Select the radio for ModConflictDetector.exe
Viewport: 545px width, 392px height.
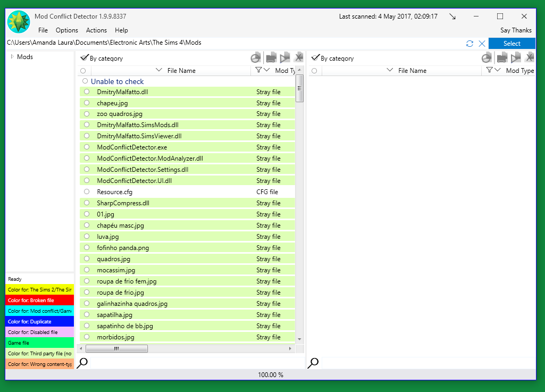tap(87, 147)
